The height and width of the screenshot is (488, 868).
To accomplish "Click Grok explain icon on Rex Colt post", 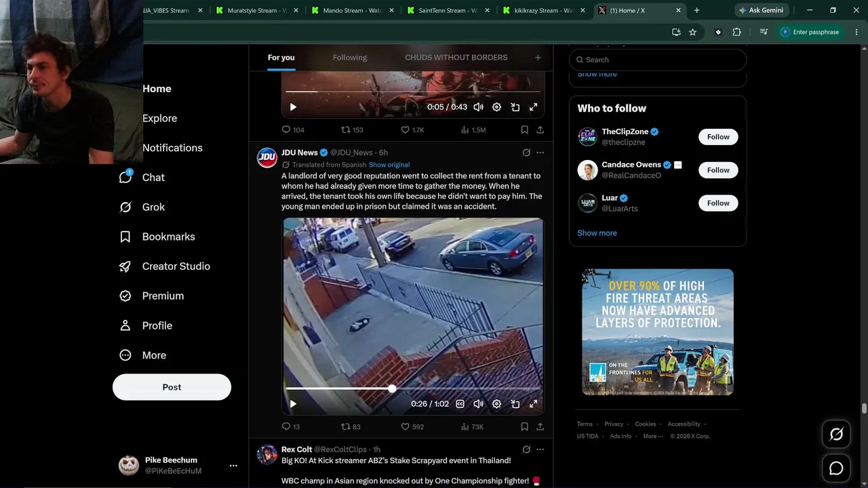I will coord(526,449).
